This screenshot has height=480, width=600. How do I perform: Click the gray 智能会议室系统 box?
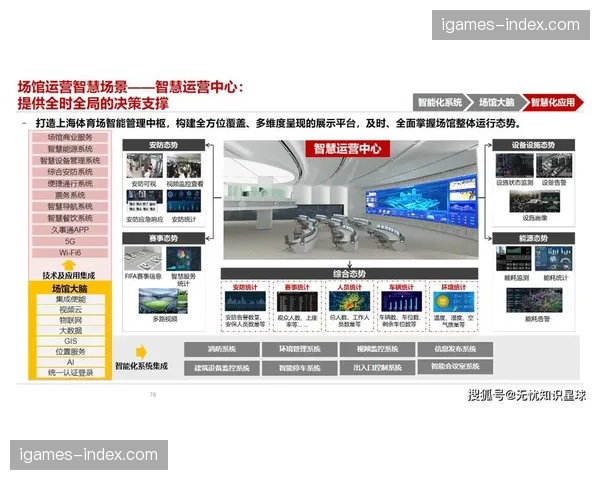pos(455,366)
